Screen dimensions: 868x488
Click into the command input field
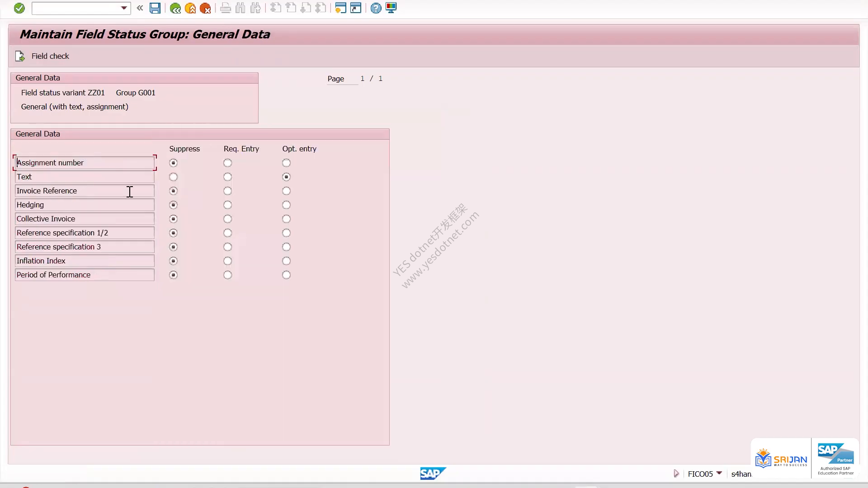76,8
